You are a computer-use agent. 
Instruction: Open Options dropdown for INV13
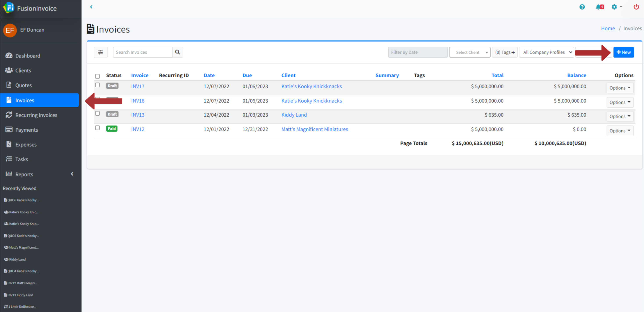pyautogui.click(x=620, y=116)
